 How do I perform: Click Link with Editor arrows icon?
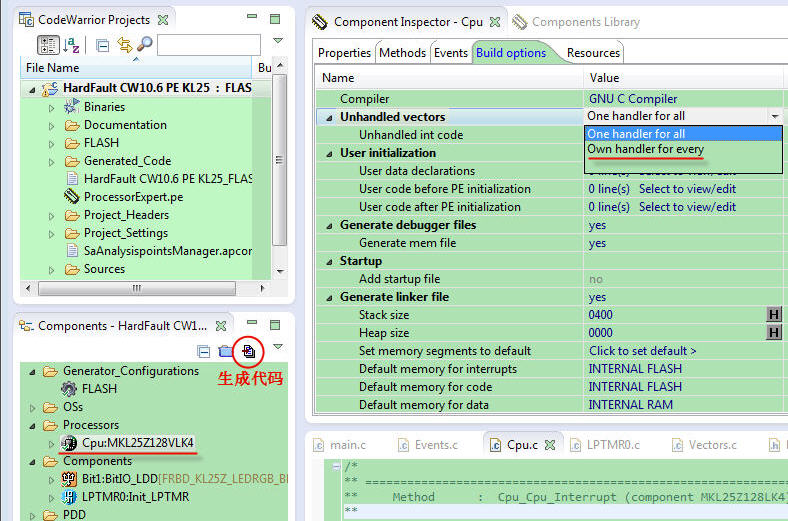click(x=125, y=45)
